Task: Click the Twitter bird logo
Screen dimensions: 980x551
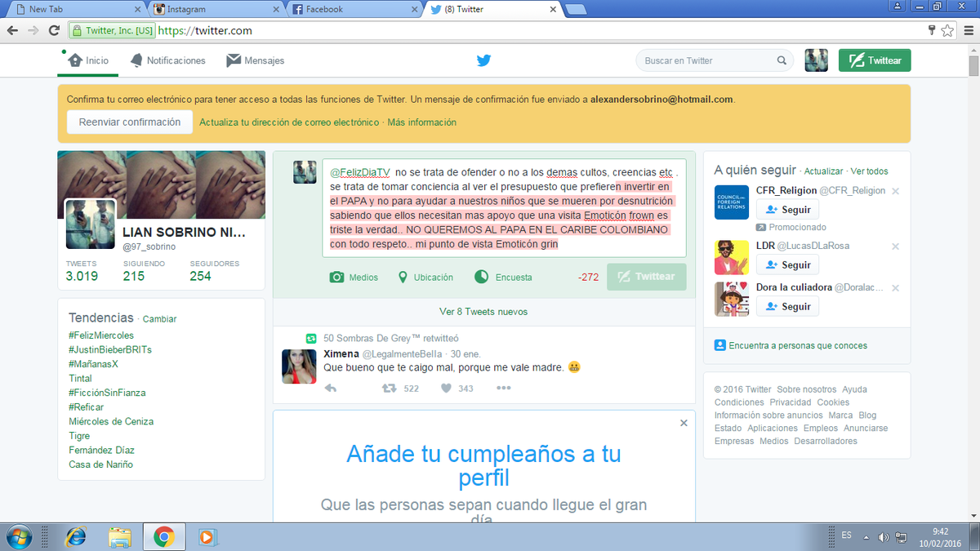Action: [483, 60]
